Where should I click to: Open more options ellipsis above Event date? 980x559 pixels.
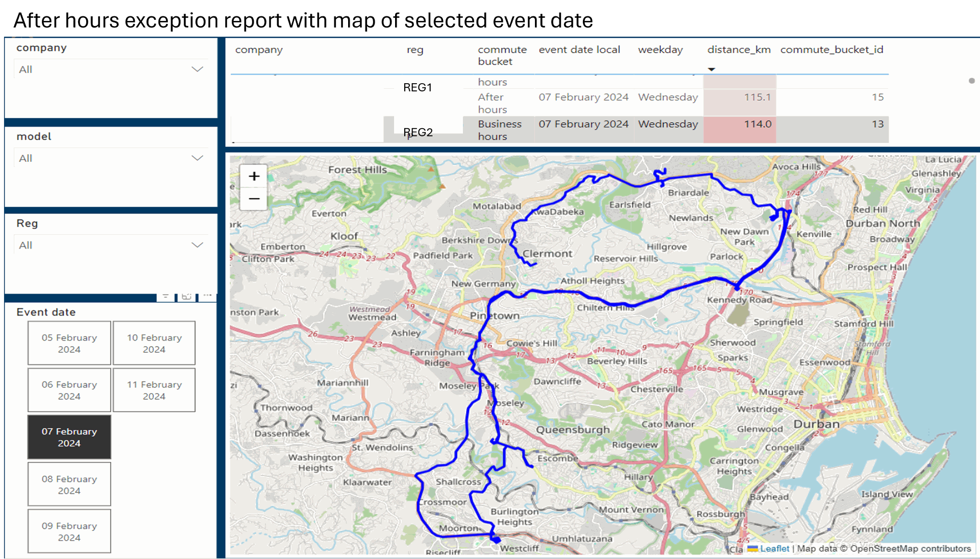pyautogui.click(x=207, y=296)
